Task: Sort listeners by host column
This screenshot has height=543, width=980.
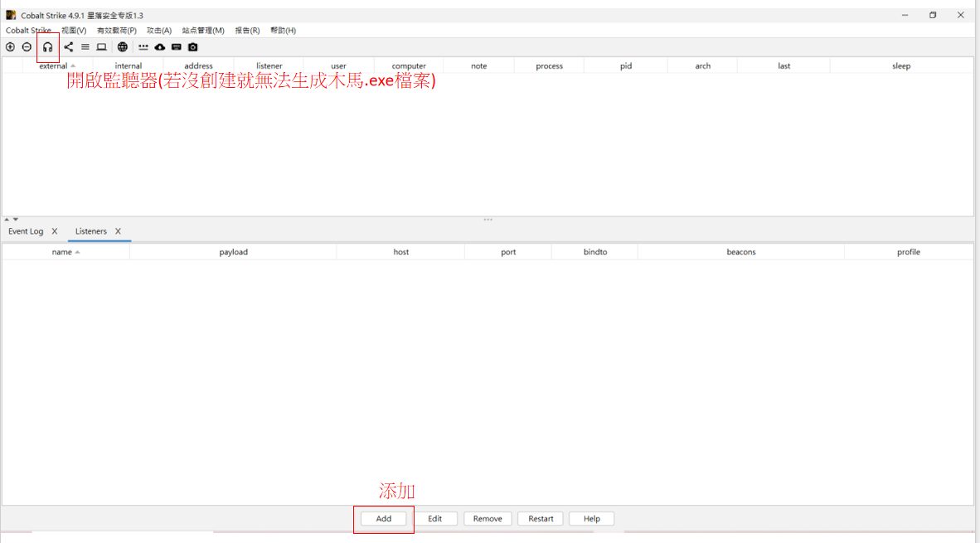Action: click(401, 252)
